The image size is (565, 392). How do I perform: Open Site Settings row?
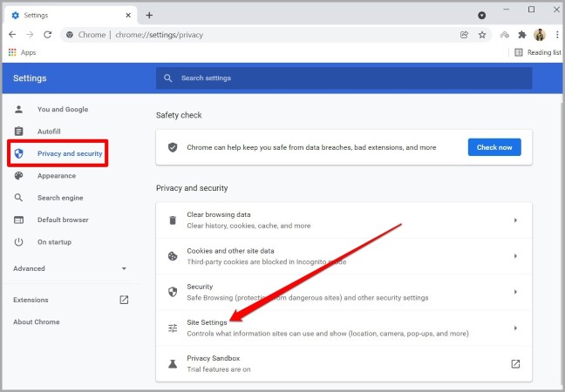click(x=344, y=328)
